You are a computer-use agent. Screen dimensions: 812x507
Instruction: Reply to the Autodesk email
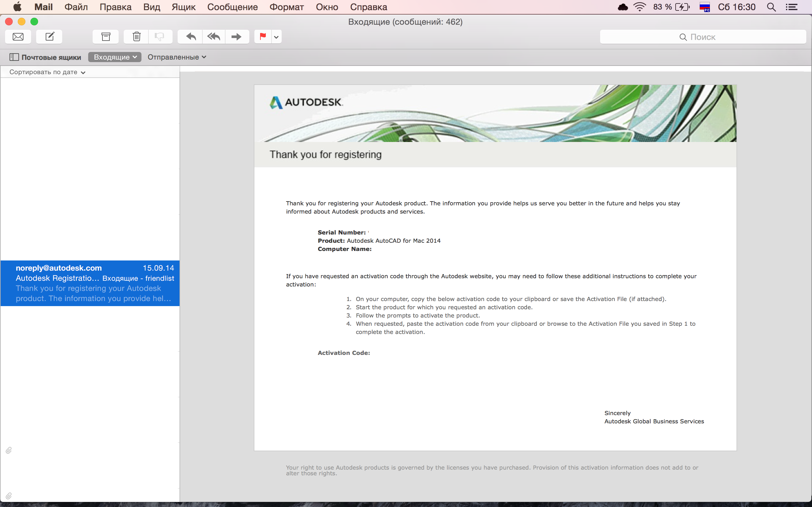(191, 36)
